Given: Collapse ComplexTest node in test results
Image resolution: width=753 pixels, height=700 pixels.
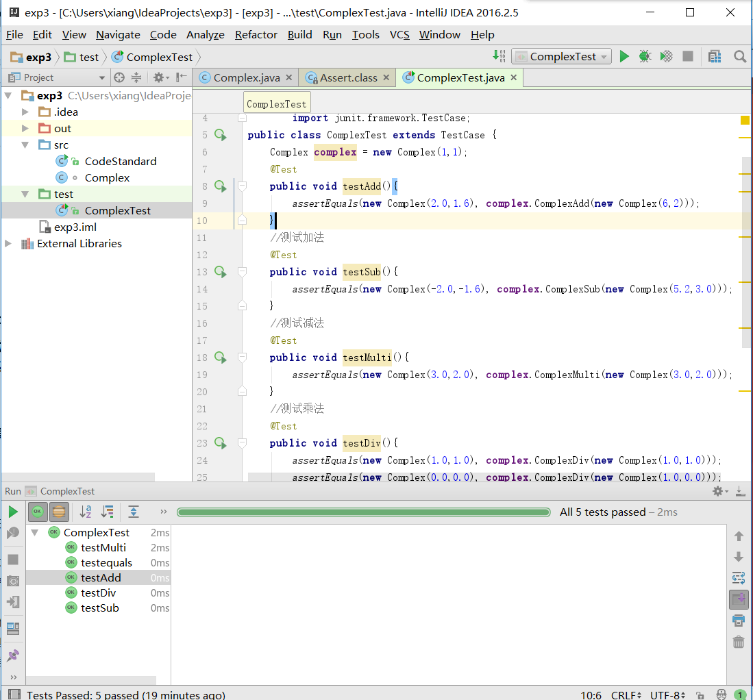Looking at the screenshot, I should point(34,532).
